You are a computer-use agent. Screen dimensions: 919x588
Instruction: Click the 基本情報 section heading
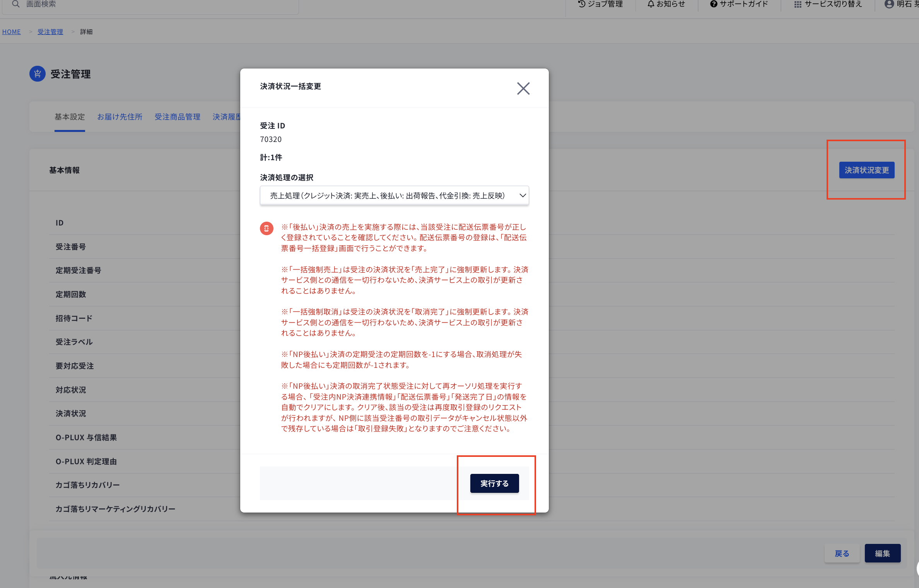coord(64,170)
